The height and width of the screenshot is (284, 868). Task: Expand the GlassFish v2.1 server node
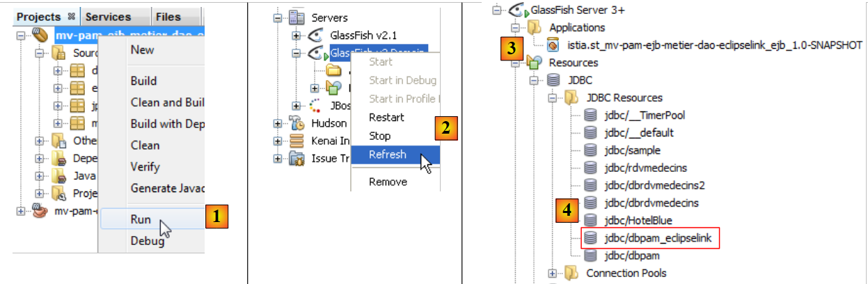pyautogui.click(x=296, y=35)
